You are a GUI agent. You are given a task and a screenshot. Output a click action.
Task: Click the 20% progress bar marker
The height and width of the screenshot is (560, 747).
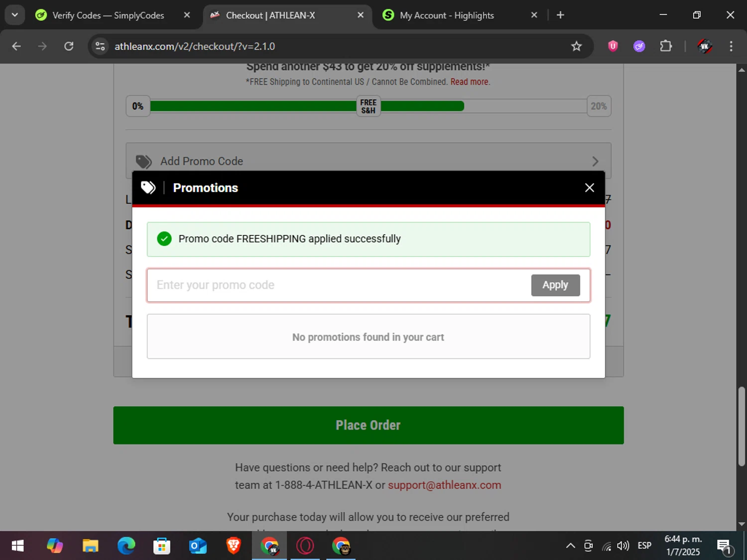(599, 106)
